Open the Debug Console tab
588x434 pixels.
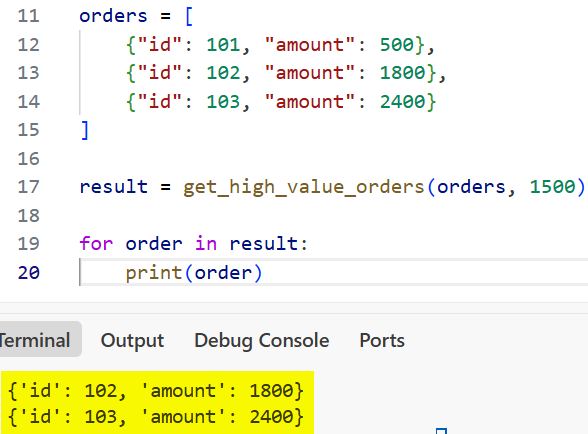(262, 341)
